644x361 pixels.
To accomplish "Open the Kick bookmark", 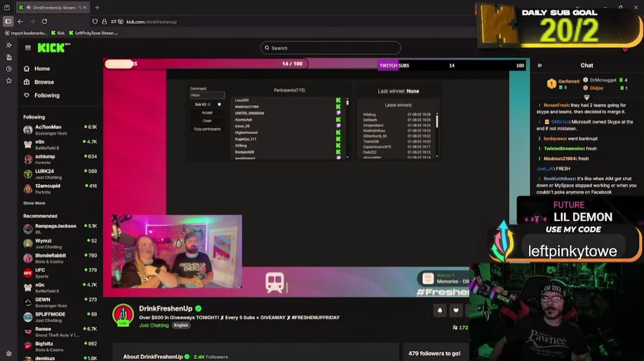I will click(58, 33).
